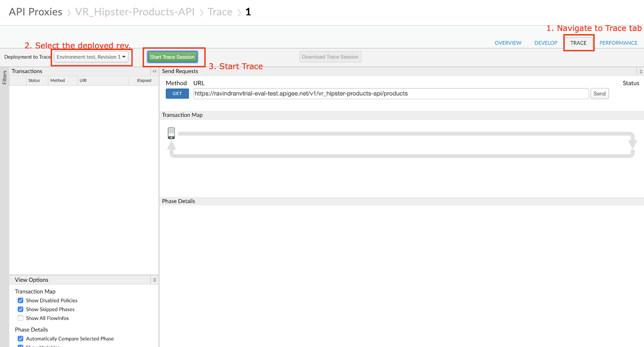Click the Trace breadcrumb link
Image resolution: width=644 pixels, height=347 pixels.
click(220, 12)
